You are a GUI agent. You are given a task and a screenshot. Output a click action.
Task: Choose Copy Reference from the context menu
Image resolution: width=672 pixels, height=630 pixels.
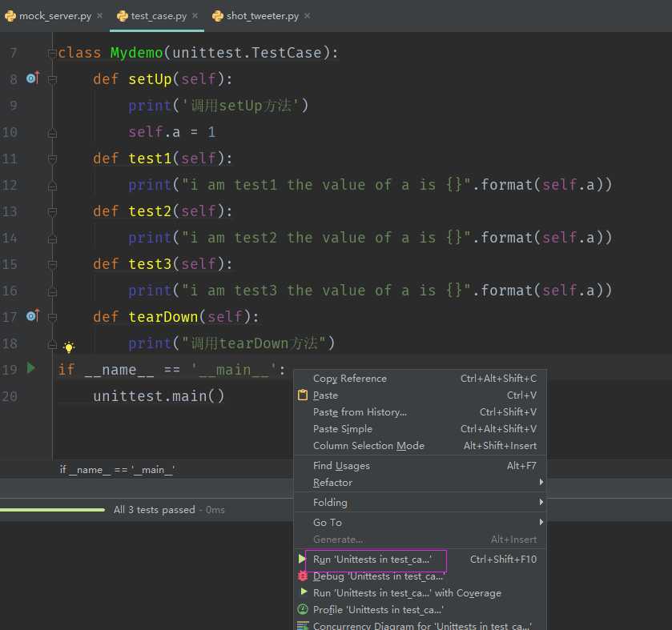[x=420, y=378]
